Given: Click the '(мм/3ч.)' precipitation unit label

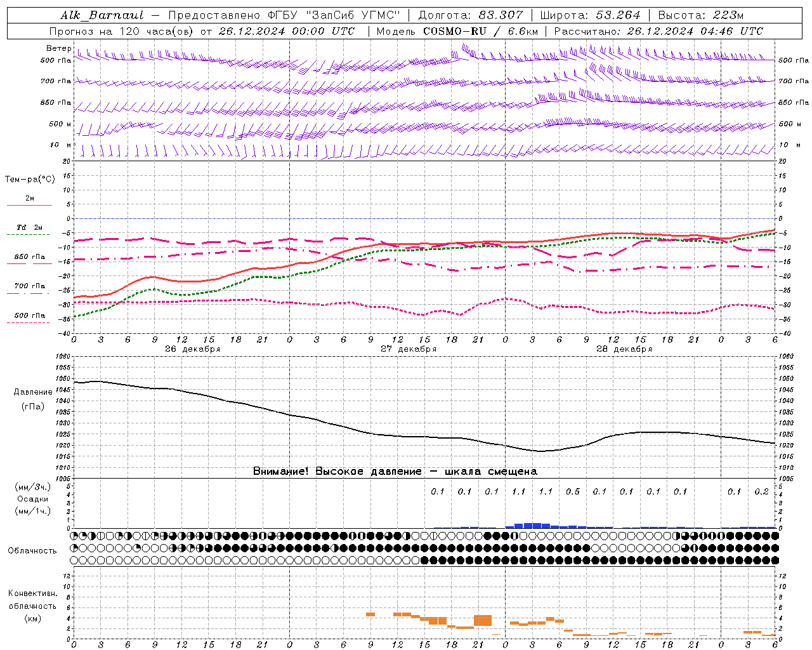Looking at the screenshot, I should (x=33, y=487).
